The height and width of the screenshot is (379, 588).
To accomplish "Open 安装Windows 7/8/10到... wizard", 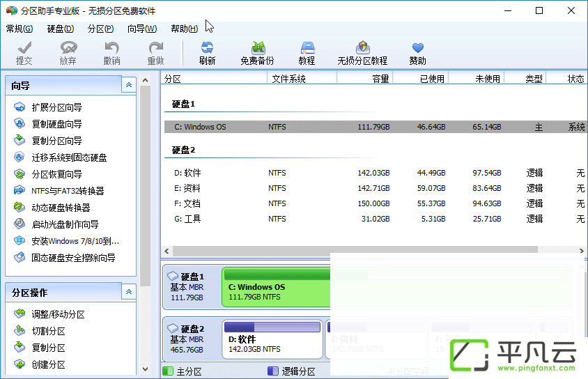I will (x=66, y=241).
